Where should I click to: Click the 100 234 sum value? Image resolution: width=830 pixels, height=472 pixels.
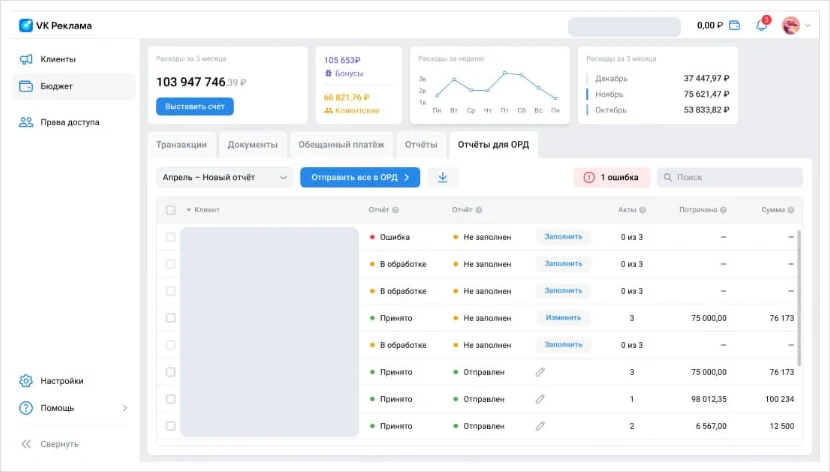780,399
